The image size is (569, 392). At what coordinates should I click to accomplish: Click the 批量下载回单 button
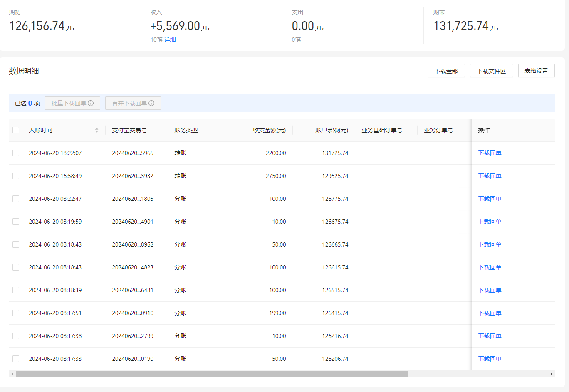click(72, 103)
